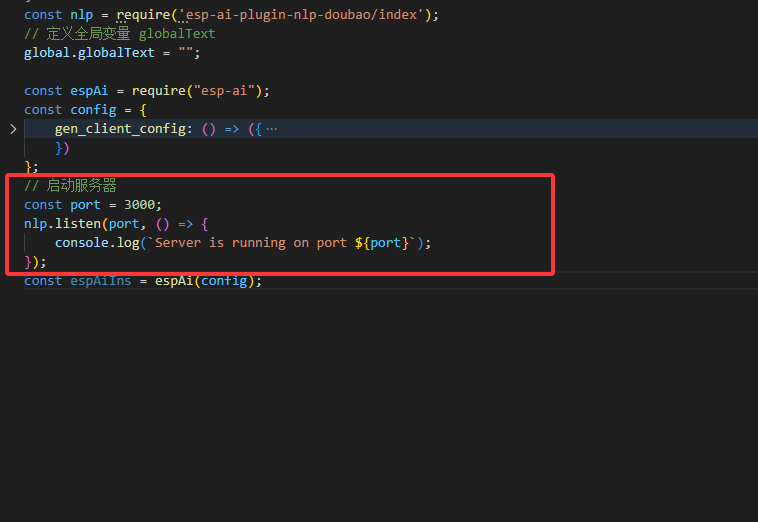758x522 pixels.
Task: Expand the folded gen_client_config block chevron
Action: click(x=13, y=129)
